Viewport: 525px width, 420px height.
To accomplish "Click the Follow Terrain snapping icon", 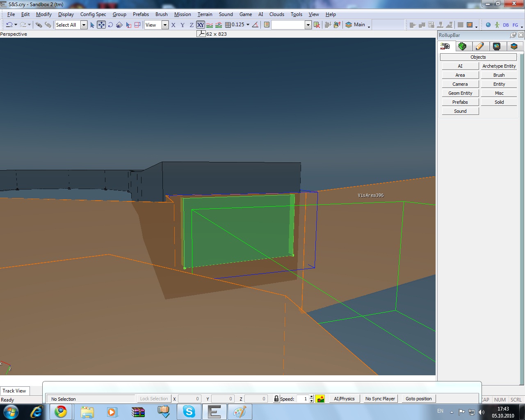I will [x=210, y=25].
